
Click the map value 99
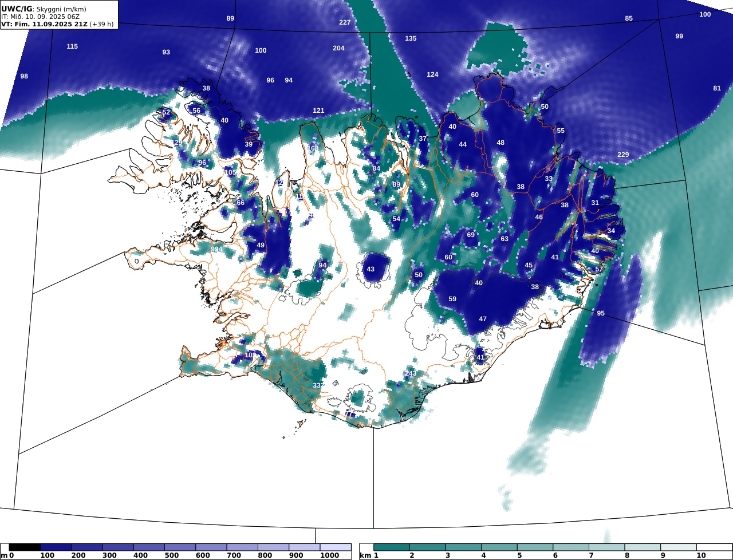(679, 36)
